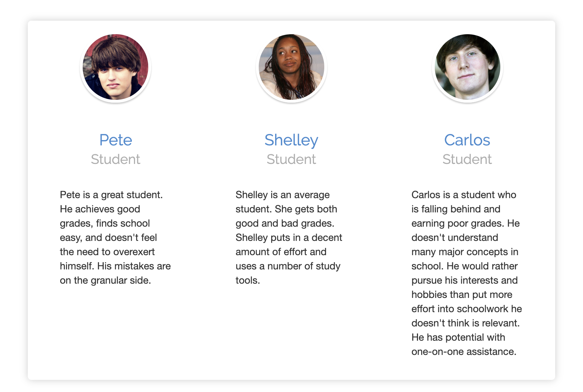
Task: Open the Carlos name link
Action: pos(467,140)
